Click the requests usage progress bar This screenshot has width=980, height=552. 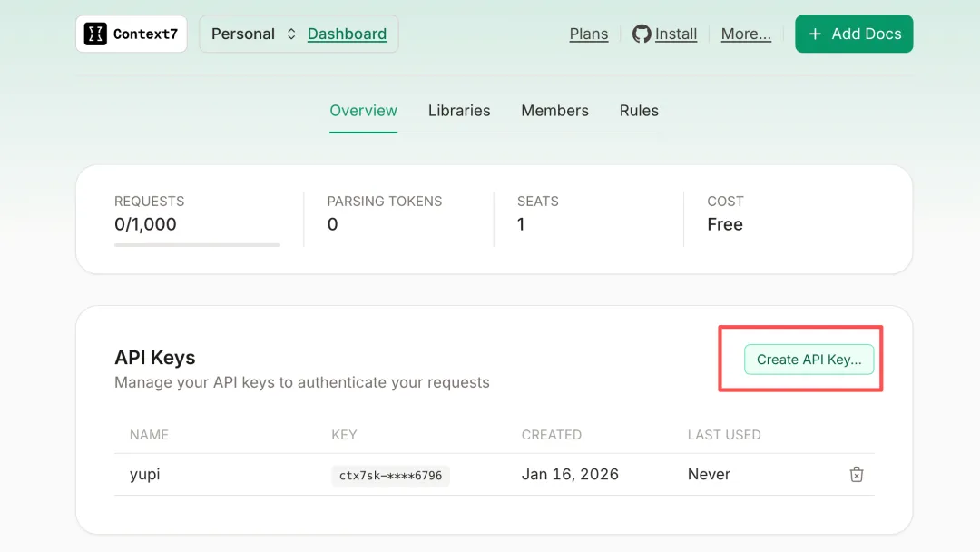click(x=197, y=244)
